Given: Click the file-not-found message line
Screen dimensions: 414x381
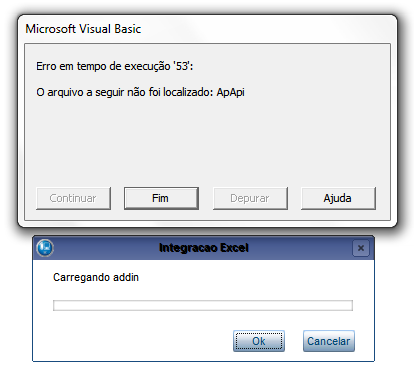Looking at the screenshot, I should [x=140, y=92].
